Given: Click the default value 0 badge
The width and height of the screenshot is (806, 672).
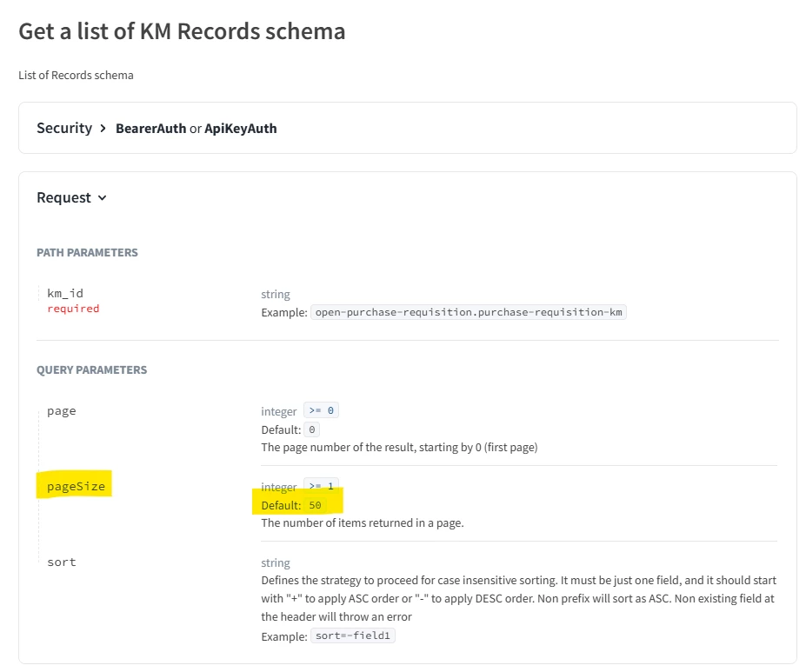Looking at the screenshot, I should pyautogui.click(x=313, y=429).
